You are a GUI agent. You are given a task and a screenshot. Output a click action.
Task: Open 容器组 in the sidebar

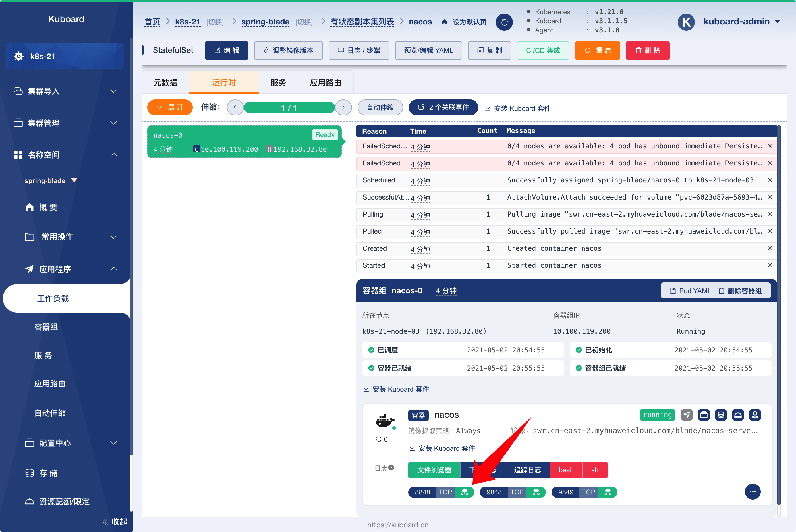coord(46,327)
